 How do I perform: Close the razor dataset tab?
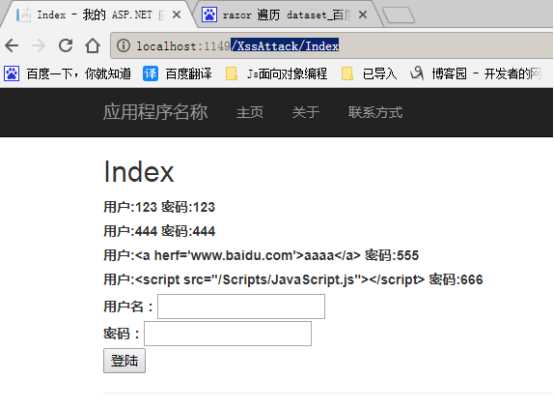(x=363, y=15)
